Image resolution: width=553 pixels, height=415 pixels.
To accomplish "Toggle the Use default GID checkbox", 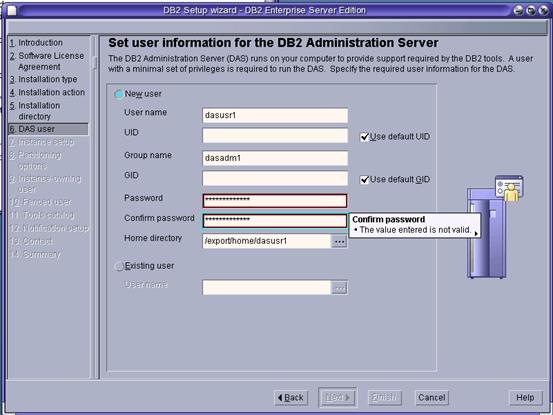I will tap(364, 179).
